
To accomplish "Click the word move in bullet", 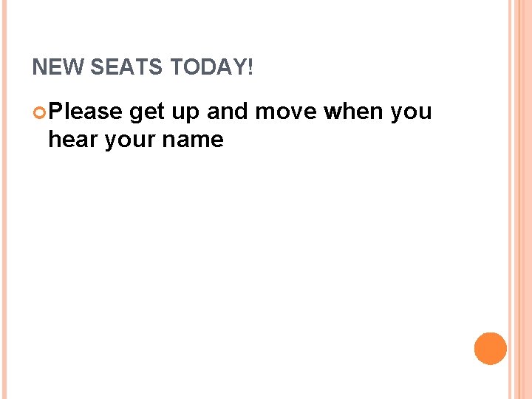I will pos(286,112).
